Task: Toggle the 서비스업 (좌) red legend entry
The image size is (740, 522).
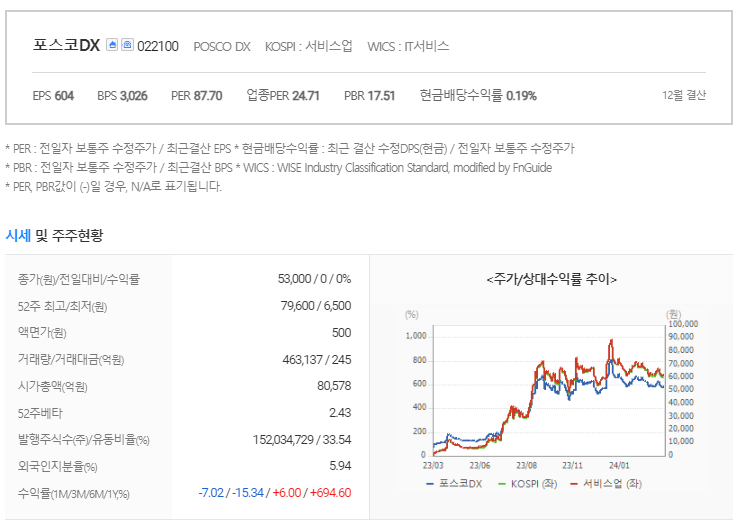Action: click(x=606, y=484)
